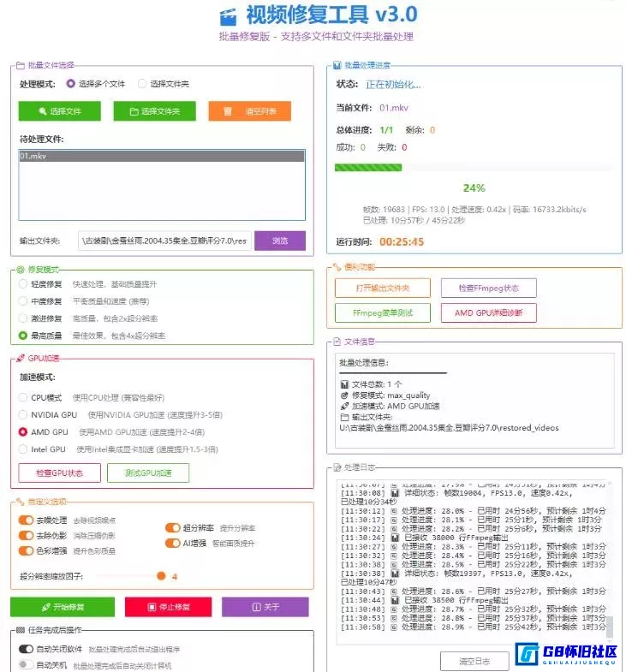The height and width of the screenshot is (672, 626).
Task: Click the icon beside 任务完成后操作
Action: click(x=21, y=630)
